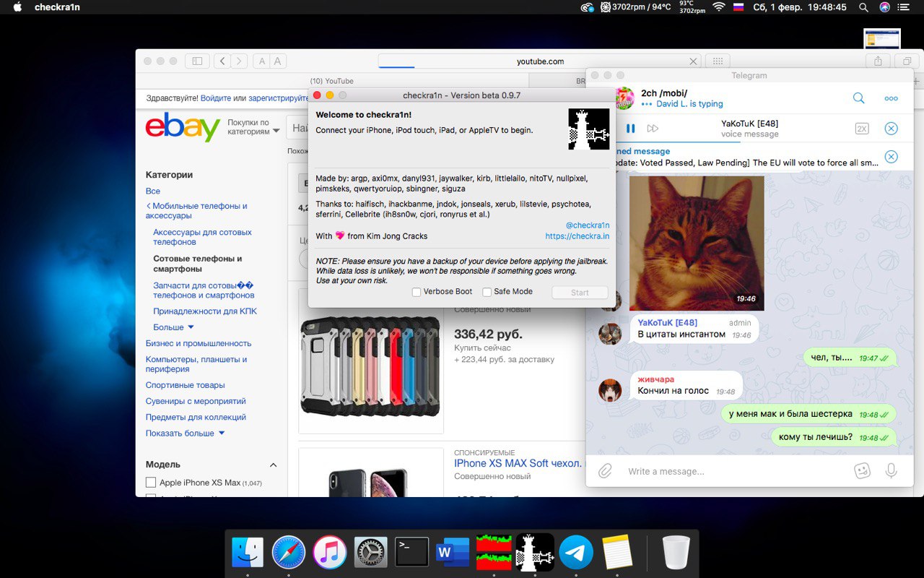Open the cat photo in chat

pos(697,243)
